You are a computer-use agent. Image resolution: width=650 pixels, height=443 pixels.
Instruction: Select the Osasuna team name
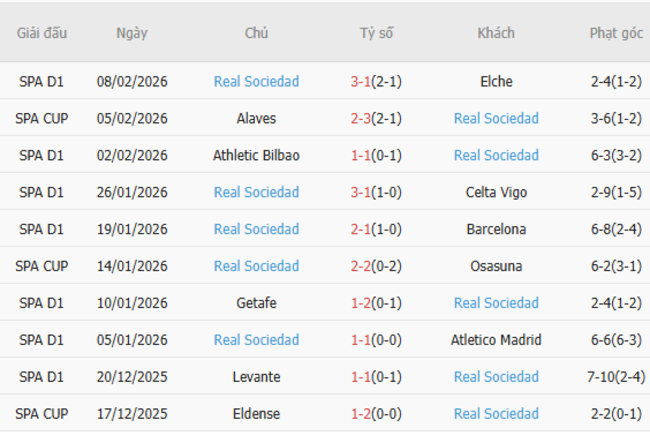click(x=496, y=267)
